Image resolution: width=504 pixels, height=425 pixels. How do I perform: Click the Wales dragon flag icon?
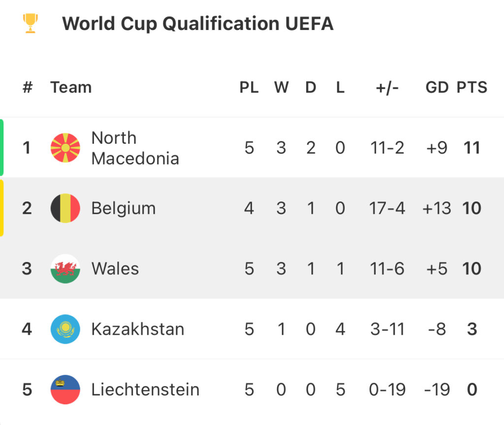click(65, 269)
